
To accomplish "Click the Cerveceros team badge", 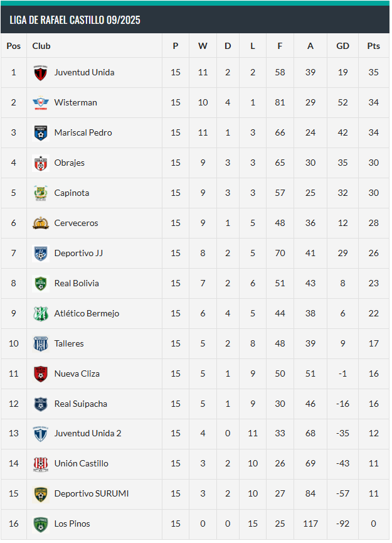I will 41,223.
